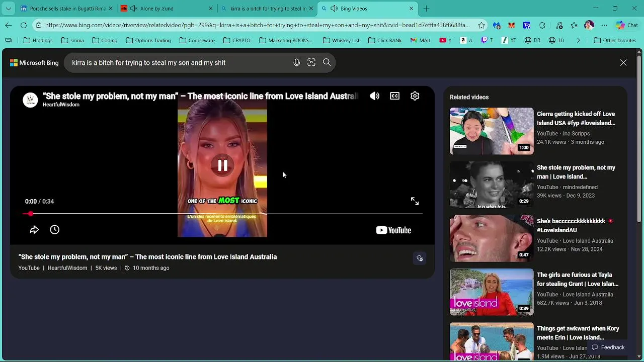Open the MetaMask fox extension
Screen dimensions: 644x362
[x=512, y=25]
